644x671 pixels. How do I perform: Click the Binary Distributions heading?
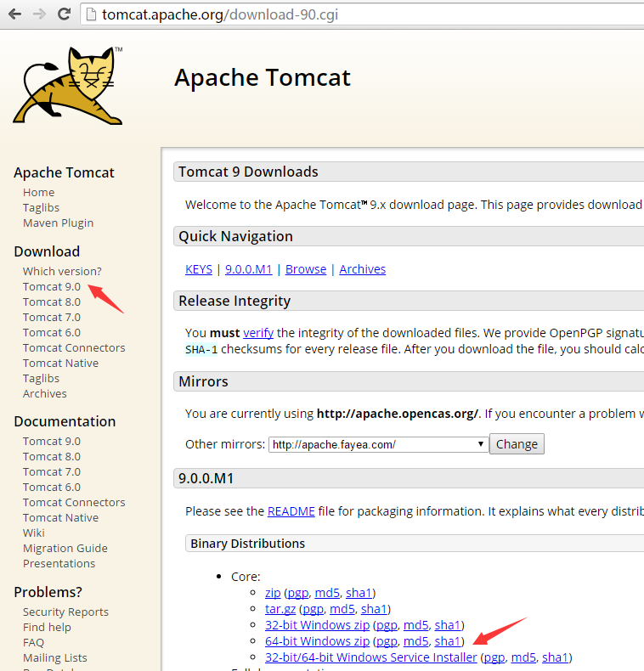(247, 544)
